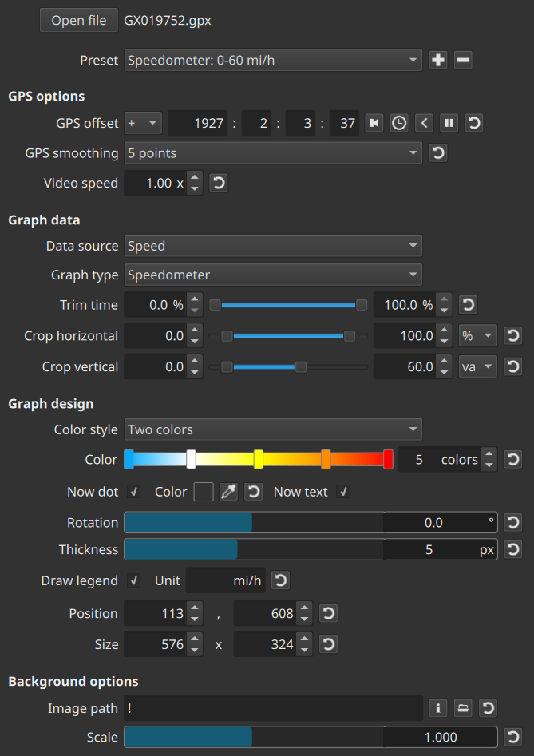Expand the Data source dropdown

[273, 246]
